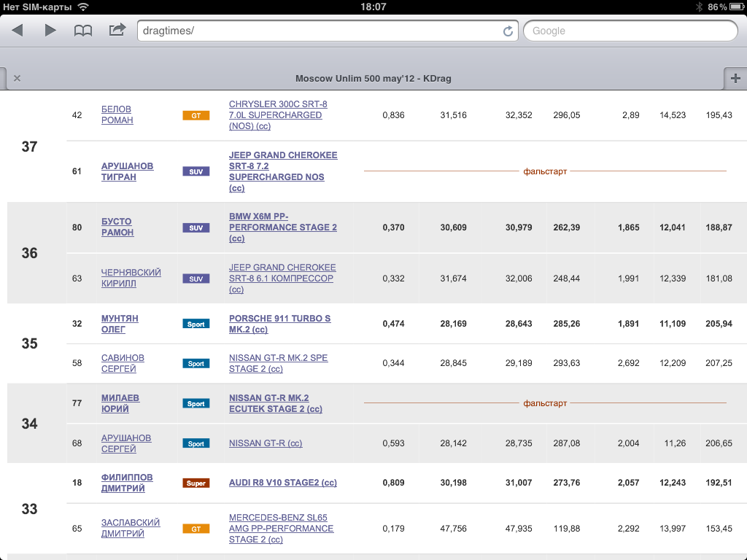The width and height of the screenshot is (747, 560).
Task: Open driver АРУШАНОВ ТИГРАН link
Action: tap(127, 171)
